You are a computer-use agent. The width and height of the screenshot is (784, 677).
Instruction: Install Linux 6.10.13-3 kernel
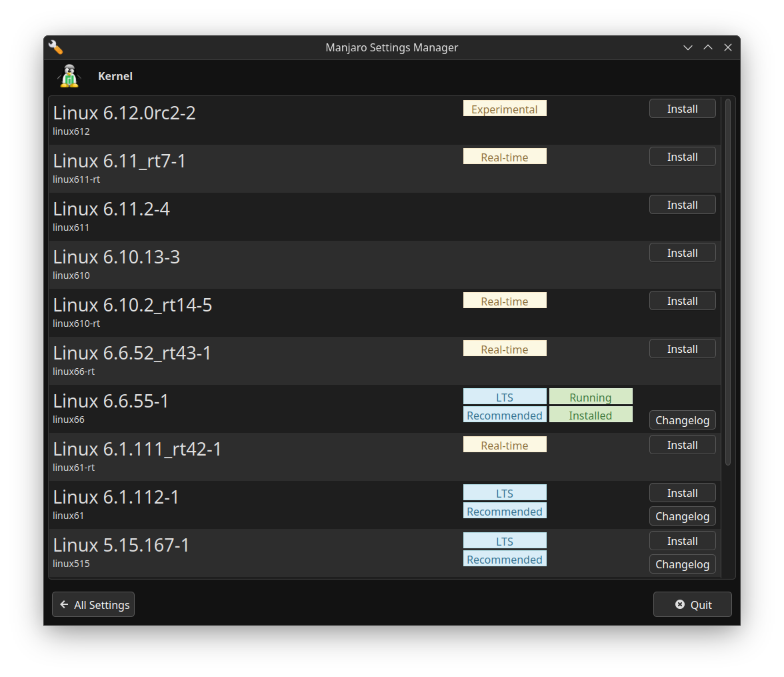682,253
